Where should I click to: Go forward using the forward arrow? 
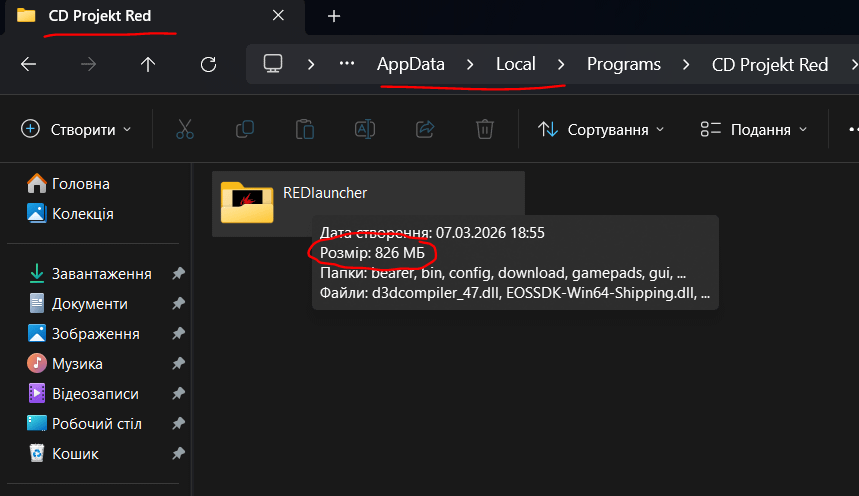(x=88, y=65)
